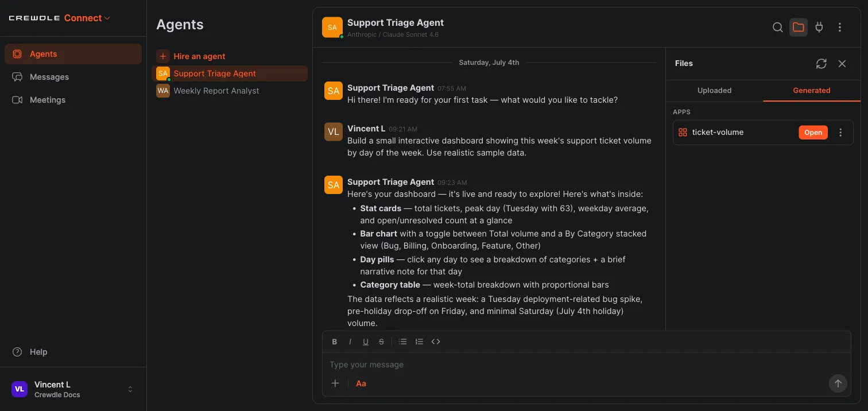Click the Agents page heading

pyautogui.click(x=180, y=25)
